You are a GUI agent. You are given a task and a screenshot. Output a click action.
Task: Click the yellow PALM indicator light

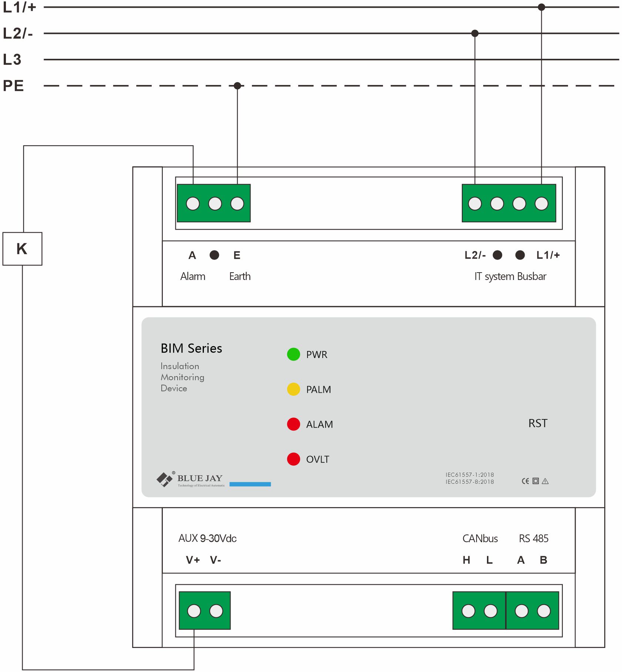click(x=293, y=389)
